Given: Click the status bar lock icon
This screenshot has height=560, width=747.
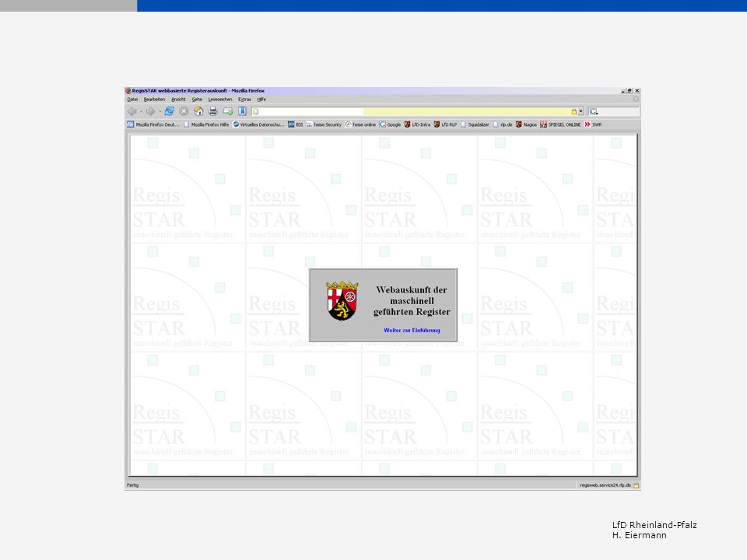Looking at the screenshot, I should [636, 485].
